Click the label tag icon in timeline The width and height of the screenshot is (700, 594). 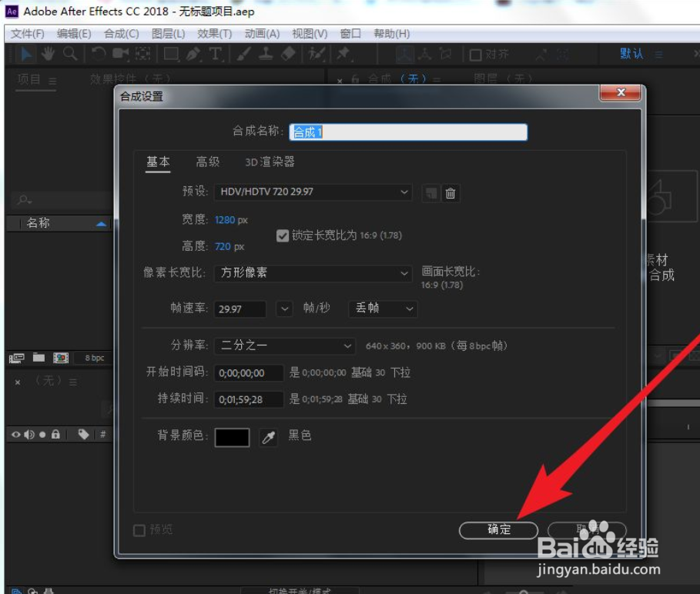point(83,434)
